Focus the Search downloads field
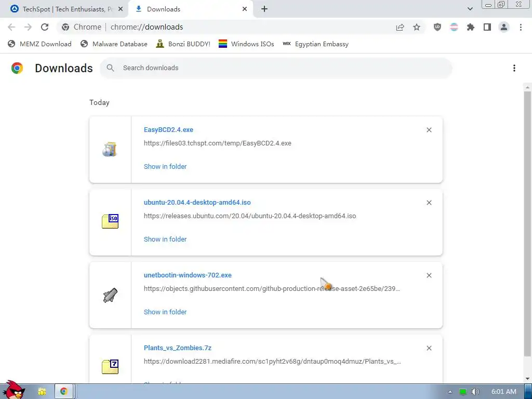The image size is (532, 399). click(x=276, y=68)
